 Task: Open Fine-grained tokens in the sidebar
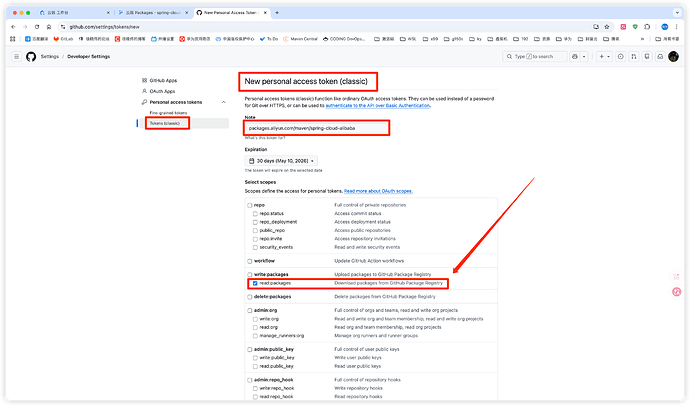[168, 113]
